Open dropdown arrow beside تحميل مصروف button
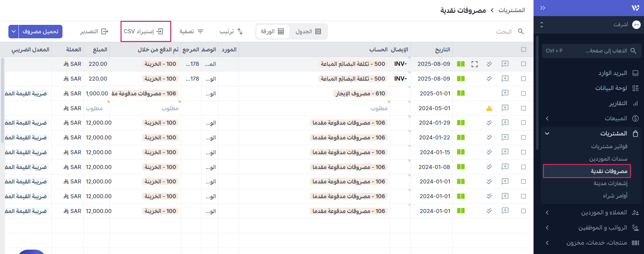 (x=13, y=32)
